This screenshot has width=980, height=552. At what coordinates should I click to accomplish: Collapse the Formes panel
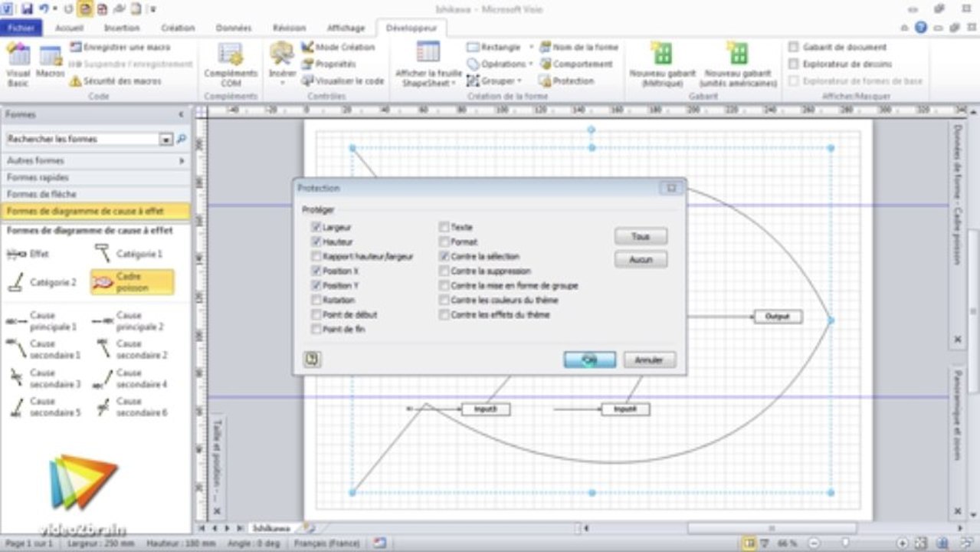tap(181, 114)
